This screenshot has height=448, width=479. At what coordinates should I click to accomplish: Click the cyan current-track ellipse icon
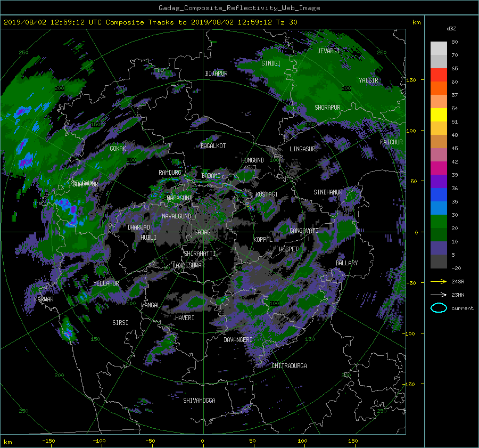[x=439, y=308]
